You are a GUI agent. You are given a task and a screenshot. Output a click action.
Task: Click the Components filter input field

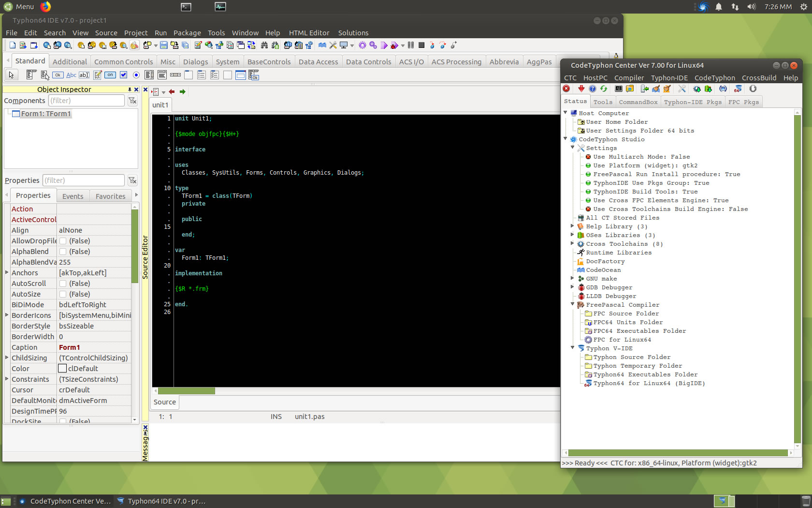pos(86,101)
